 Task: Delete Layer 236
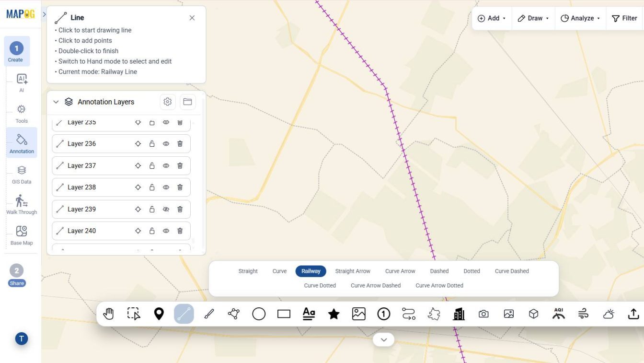[x=180, y=143]
